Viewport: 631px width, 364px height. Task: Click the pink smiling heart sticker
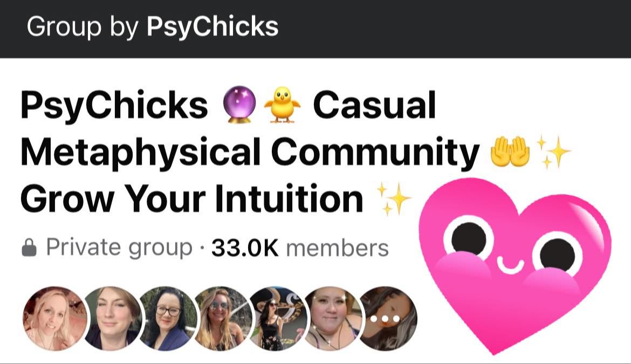pyautogui.click(x=515, y=266)
